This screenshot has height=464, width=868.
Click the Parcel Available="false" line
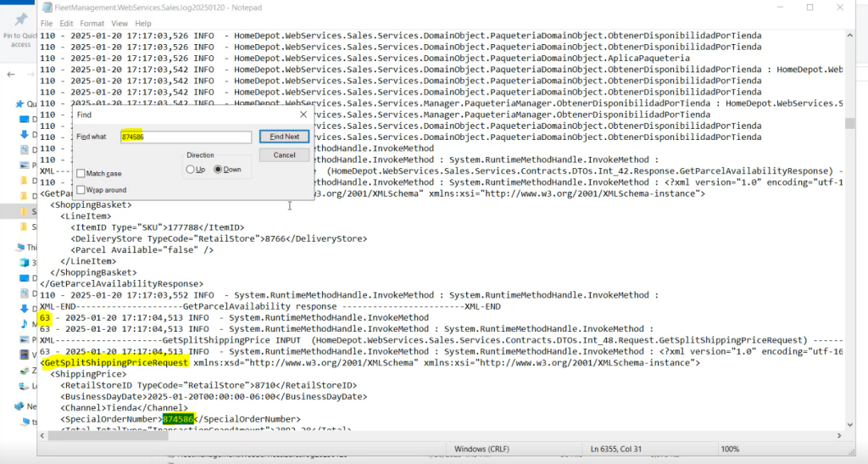pyautogui.click(x=142, y=249)
